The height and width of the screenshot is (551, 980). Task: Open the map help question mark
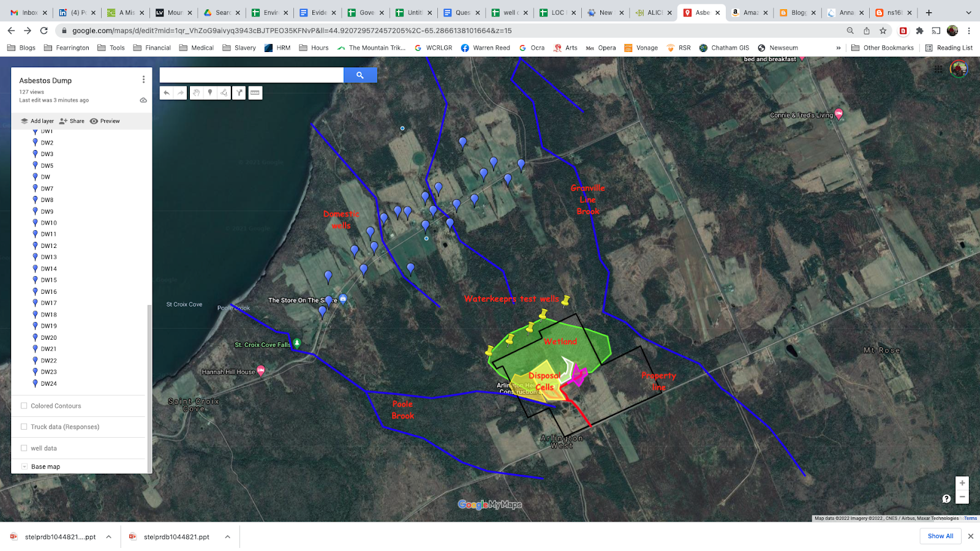946,498
